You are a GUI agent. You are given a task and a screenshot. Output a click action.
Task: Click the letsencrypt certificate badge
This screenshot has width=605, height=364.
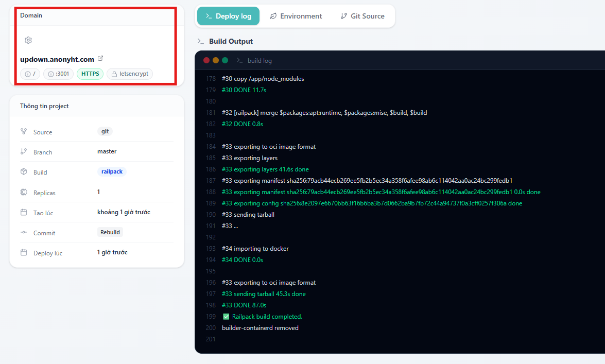point(130,74)
